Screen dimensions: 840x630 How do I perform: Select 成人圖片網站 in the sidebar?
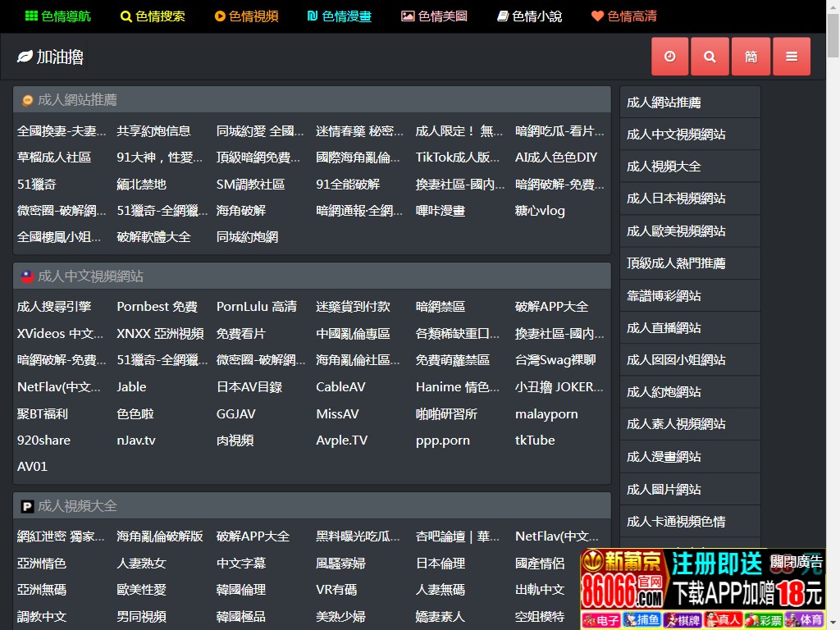tap(690, 489)
